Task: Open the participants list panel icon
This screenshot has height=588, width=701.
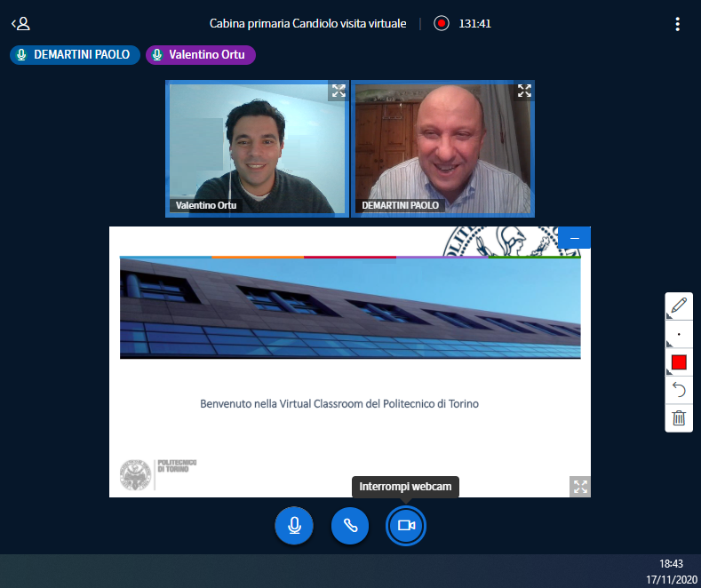Action: (20, 24)
